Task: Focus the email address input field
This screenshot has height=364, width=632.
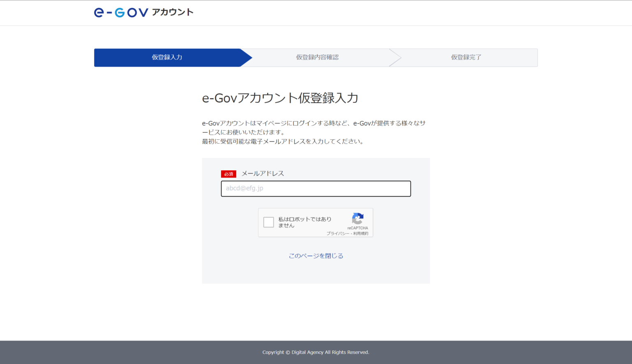Action: [x=316, y=189]
